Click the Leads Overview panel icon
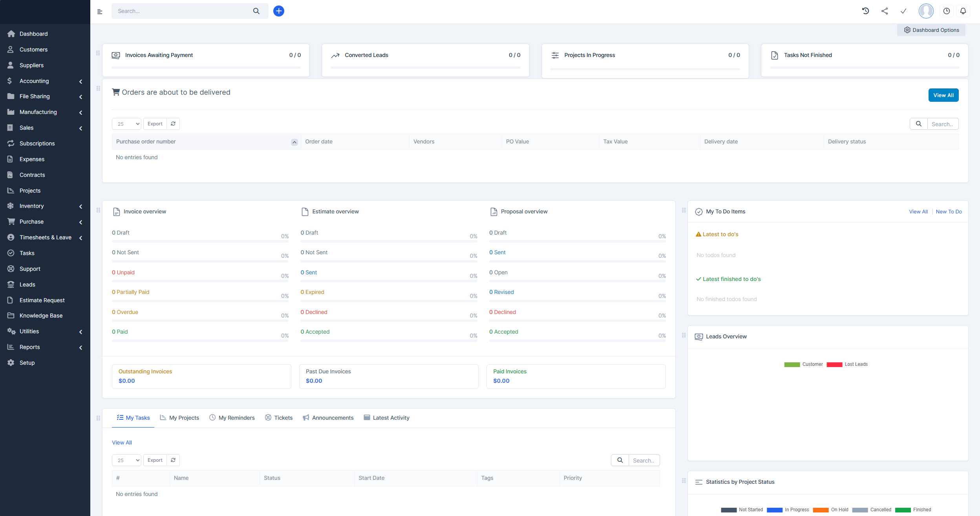The width and height of the screenshot is (980, 516). 699,336
